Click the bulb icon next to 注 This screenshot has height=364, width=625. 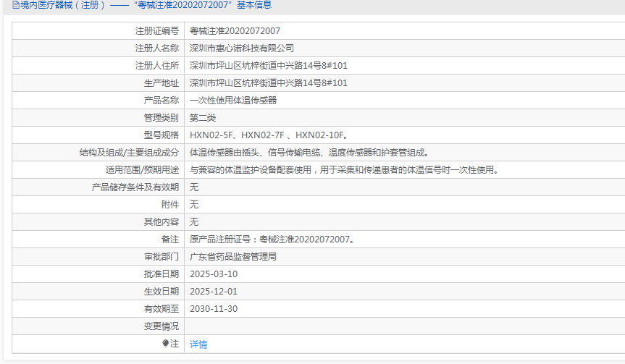tap(165, 343)
